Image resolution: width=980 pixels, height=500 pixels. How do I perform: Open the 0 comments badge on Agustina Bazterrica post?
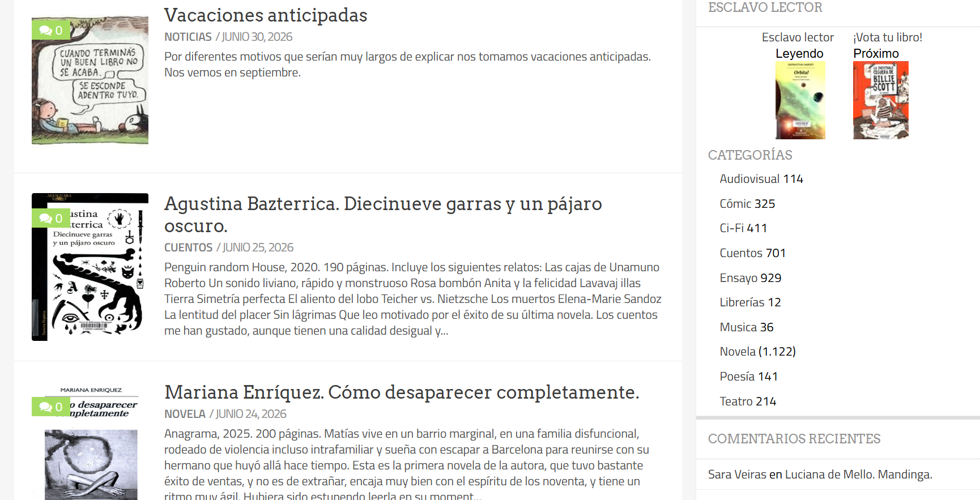pos(51,218)
